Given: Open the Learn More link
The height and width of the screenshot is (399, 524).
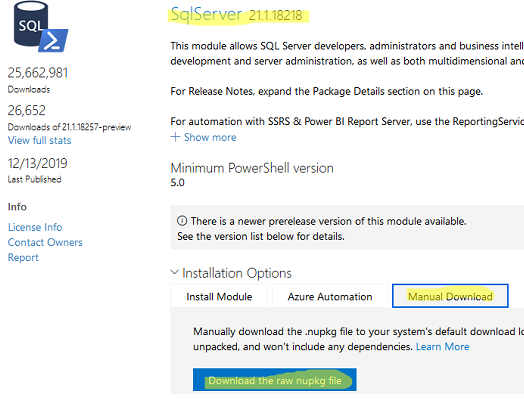Looking at the screenshot, I should [442, 347].
